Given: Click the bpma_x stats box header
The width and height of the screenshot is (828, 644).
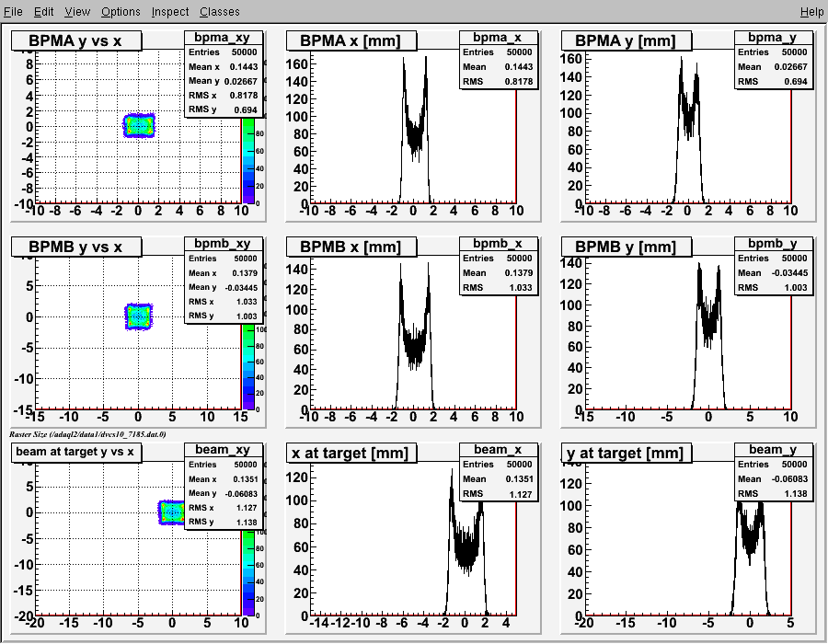Looking at the screenshot, I should pyautogui.click(x=498, y=38).
